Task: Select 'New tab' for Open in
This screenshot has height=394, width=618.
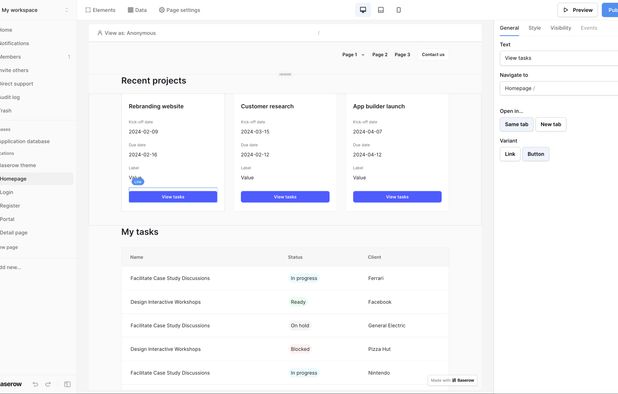Action: pos(551,124)
